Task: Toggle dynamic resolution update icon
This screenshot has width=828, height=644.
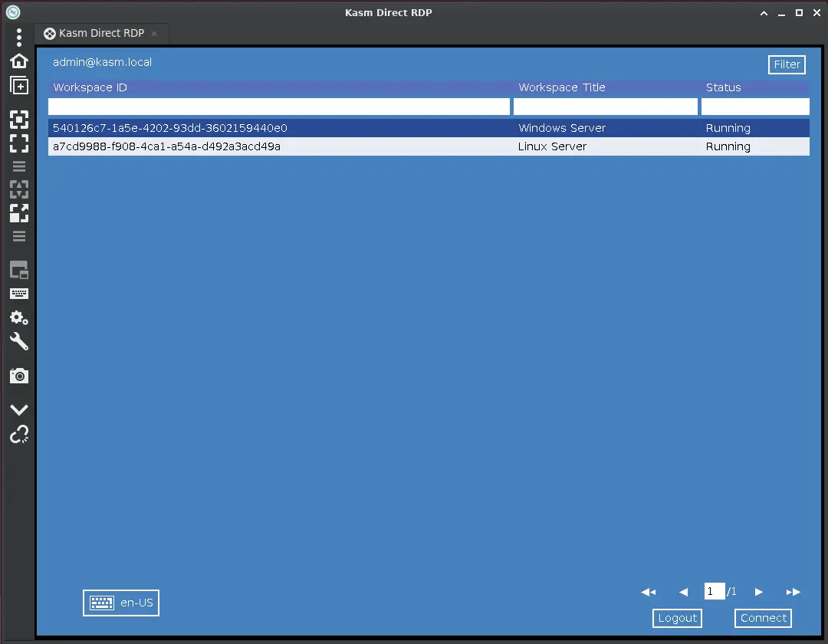Action: click(19, 189)
